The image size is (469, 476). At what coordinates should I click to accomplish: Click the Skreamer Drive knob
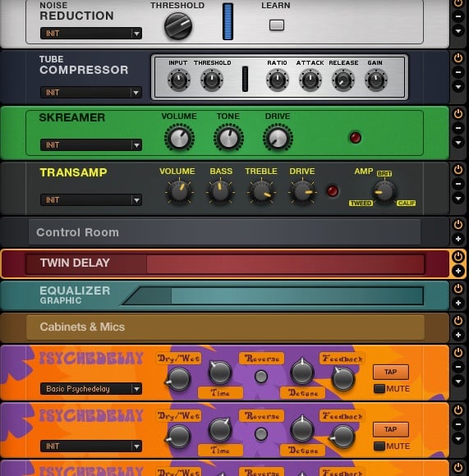(x=278, y=138)
